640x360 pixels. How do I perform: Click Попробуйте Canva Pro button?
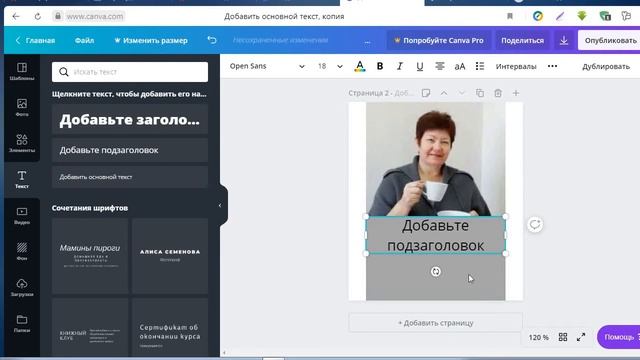pos(439,40)
